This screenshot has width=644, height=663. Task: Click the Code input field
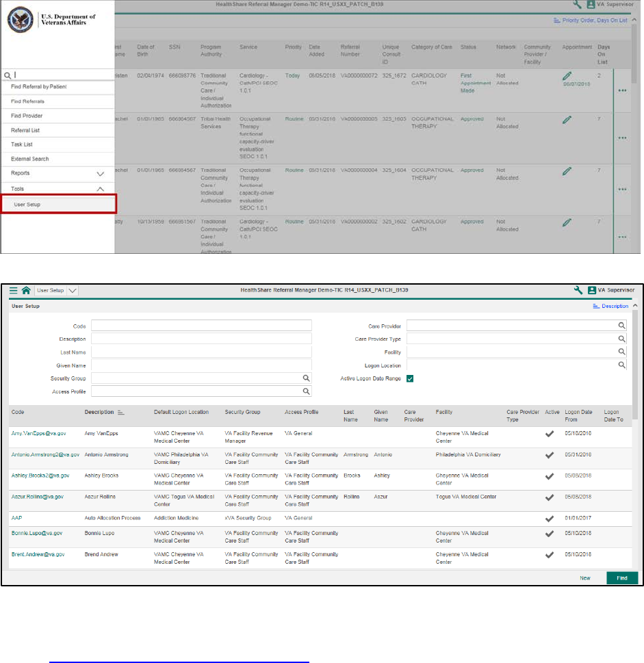click(201, 326)
